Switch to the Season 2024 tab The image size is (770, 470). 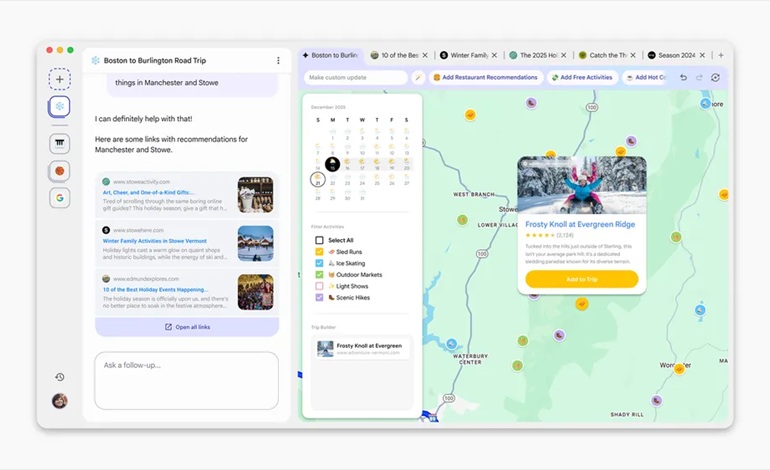676,56
